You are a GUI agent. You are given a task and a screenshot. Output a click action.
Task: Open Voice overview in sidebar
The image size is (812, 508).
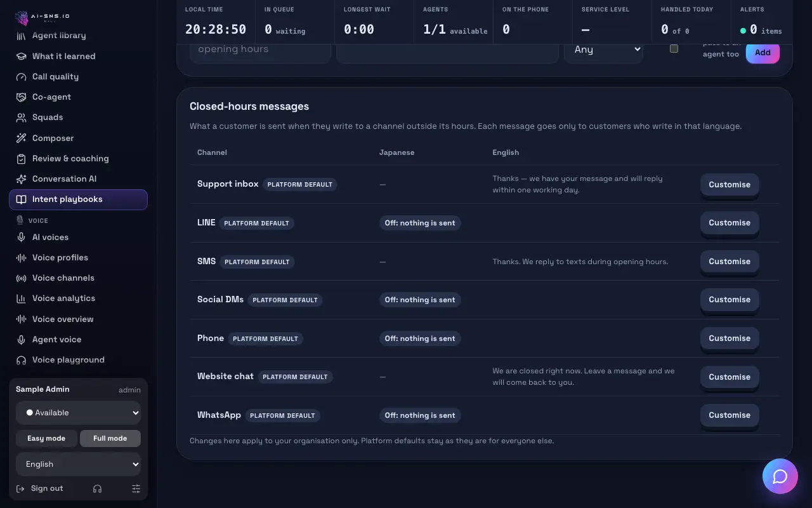[79, 319]
